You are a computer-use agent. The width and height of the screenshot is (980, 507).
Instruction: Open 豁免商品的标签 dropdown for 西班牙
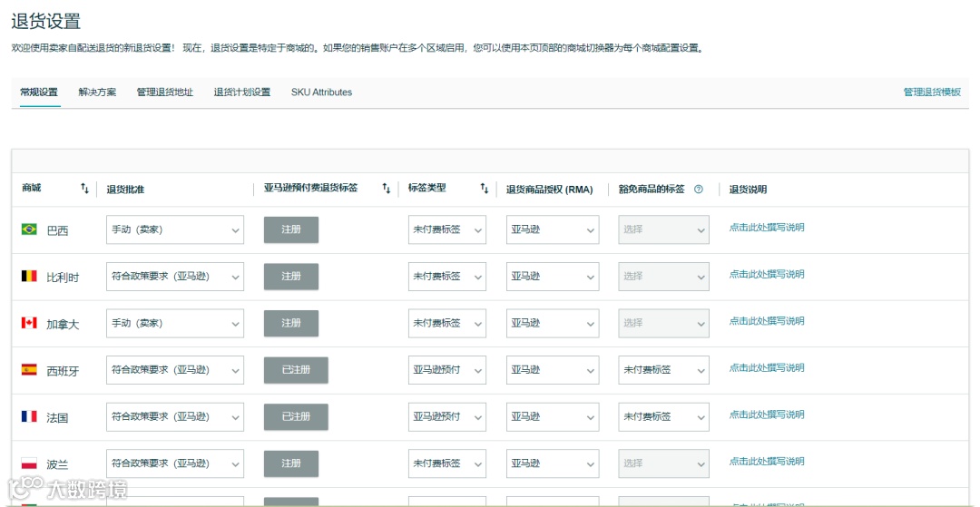tap(663, 370)
